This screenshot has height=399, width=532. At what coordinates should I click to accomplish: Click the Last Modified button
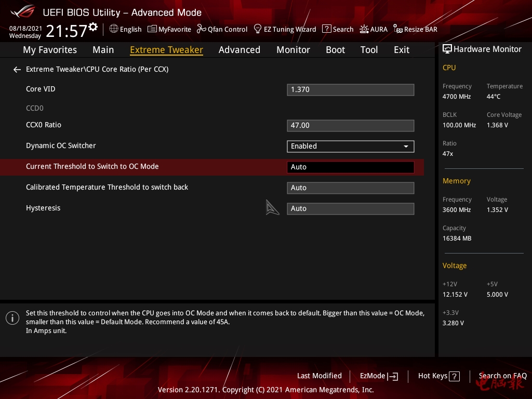click(x=319, y=376)
